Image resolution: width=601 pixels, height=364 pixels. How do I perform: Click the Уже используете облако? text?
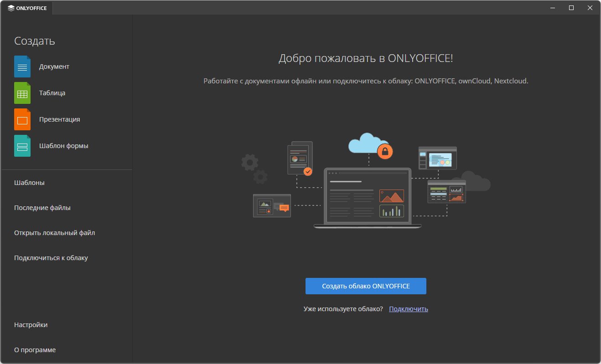pos(343,309)
